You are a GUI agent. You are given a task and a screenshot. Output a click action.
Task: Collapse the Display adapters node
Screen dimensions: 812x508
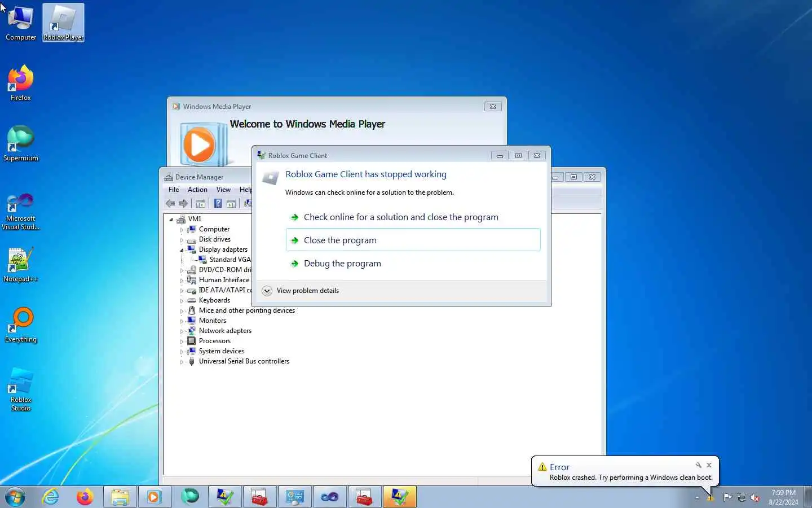click(182, 249)
